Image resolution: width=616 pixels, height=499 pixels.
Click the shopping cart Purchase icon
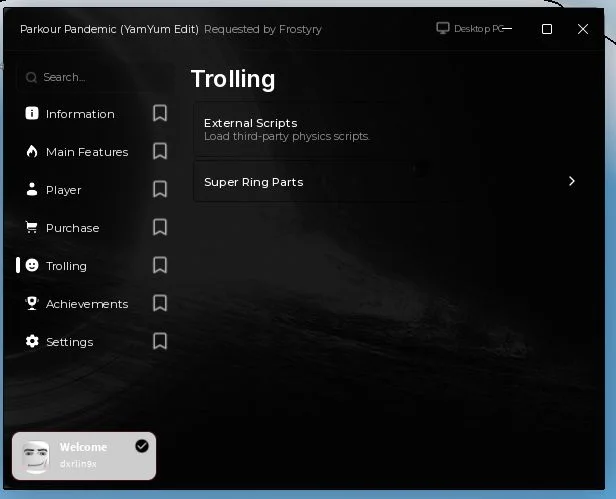[31, 227]
